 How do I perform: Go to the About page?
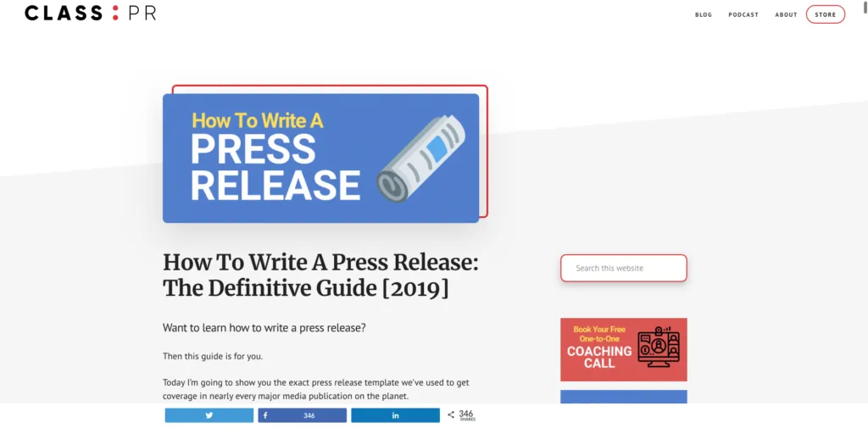click(x=786, y=15)
